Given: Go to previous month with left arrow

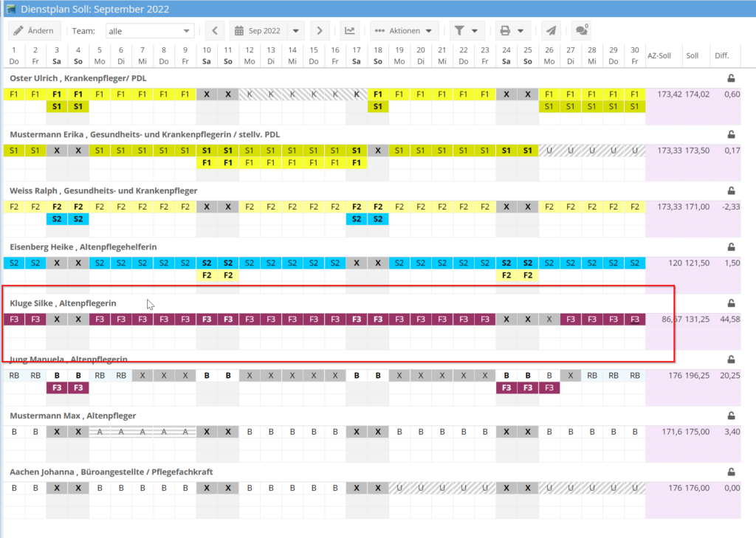Looking at the screenshot, I should point(214,31).
